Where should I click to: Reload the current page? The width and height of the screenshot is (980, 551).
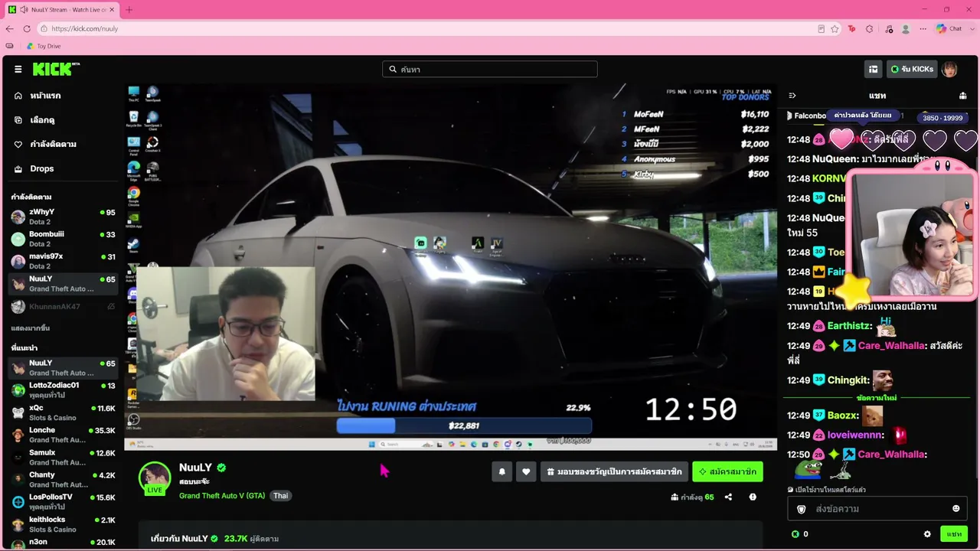pos(27,28)
